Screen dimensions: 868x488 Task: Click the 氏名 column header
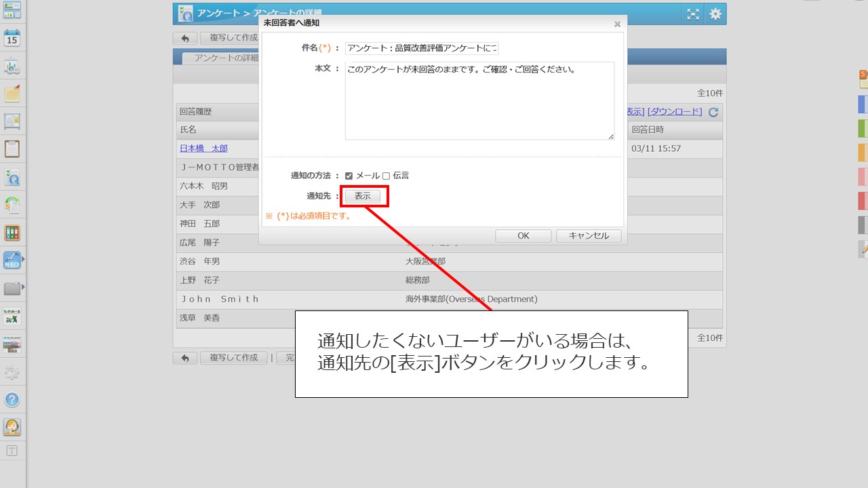188,129
